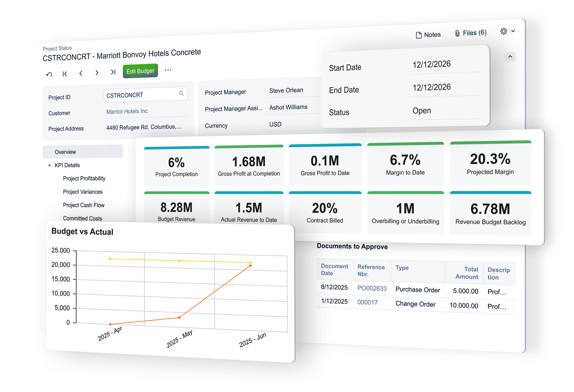Go to first record icon
The width and height of the screenshot is (574, 392).
[x=65, y=74]
